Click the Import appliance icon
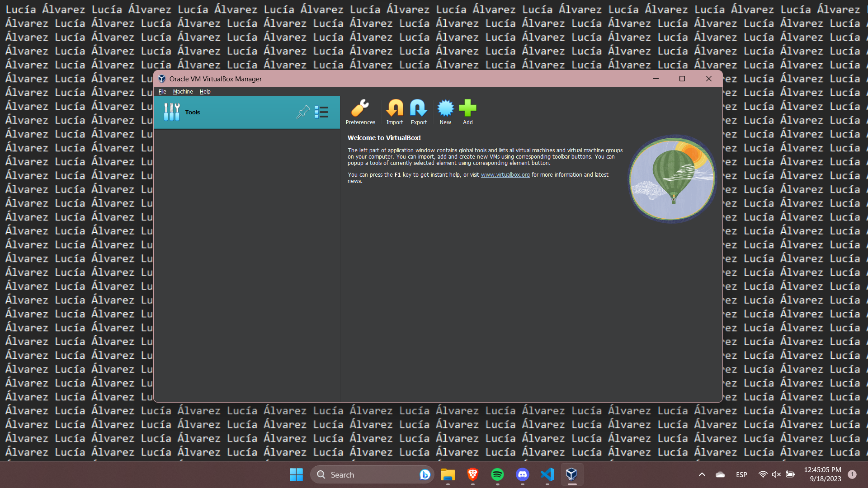The width and height of the screenshot is (868, 488). (395, 112)
